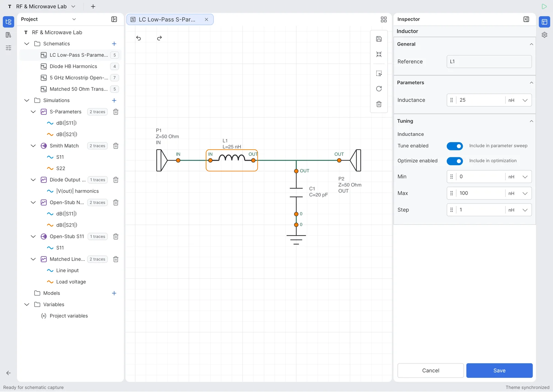The image size is (553, 392).
Task: Click the Reference L1 input field
Action: (x=489, y=62)
